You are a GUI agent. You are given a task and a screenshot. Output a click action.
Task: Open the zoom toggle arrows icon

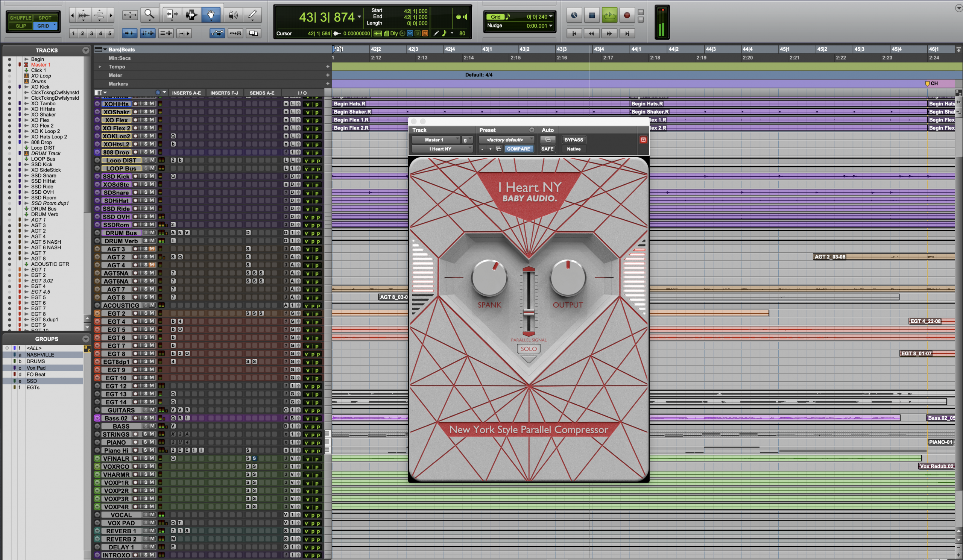click(x=130, y=15)
